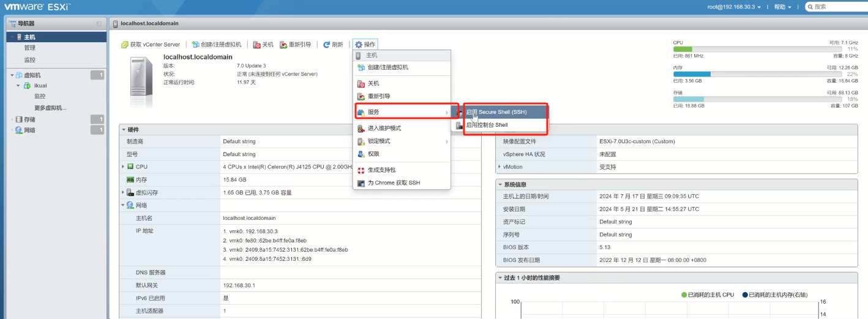This screenshot has width=868, height=319.
Task: Expand the vMotion row
Action: coord(499,167)
